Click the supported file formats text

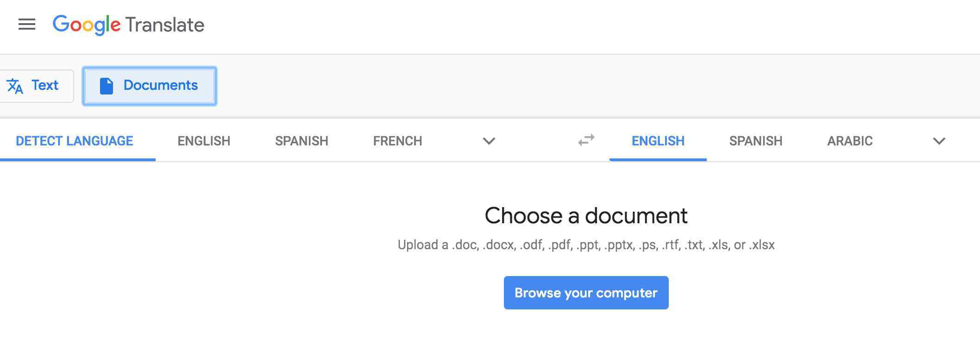coord(586,245)
